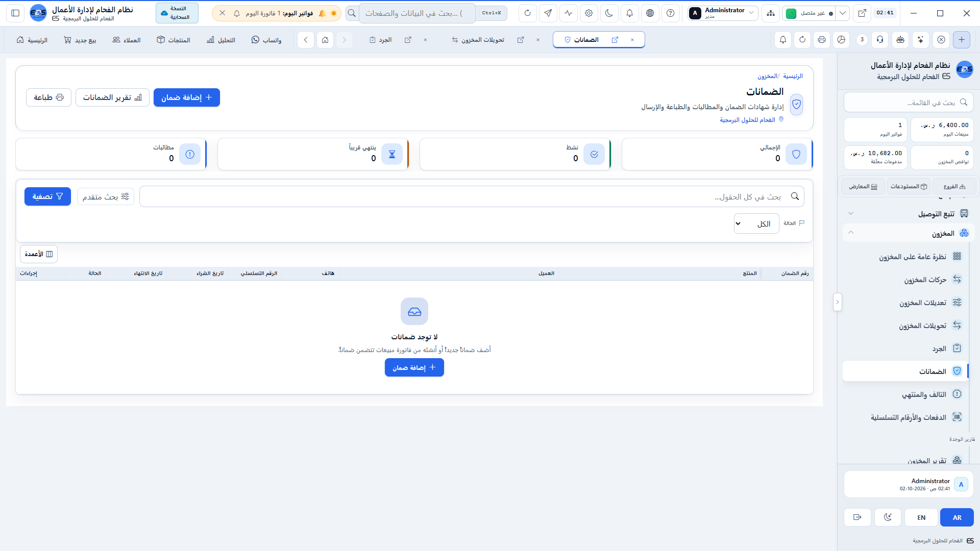Click the الرئيسية breadcrumb link
The height and width of the screenshot is (551, 980).
tap(793, 76)
